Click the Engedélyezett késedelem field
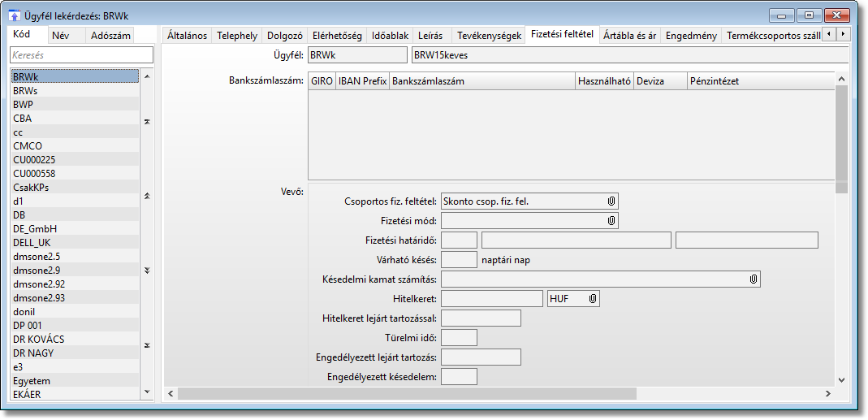Screen dimensions: 868x420 click(x=459, y=377)
